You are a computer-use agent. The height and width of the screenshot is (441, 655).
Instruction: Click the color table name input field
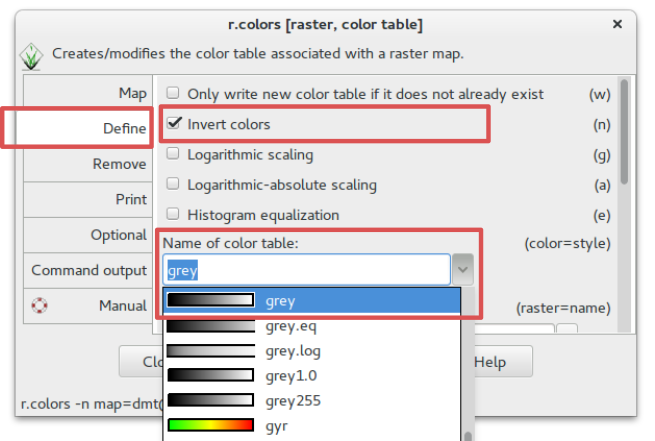(x=307, y=270)
